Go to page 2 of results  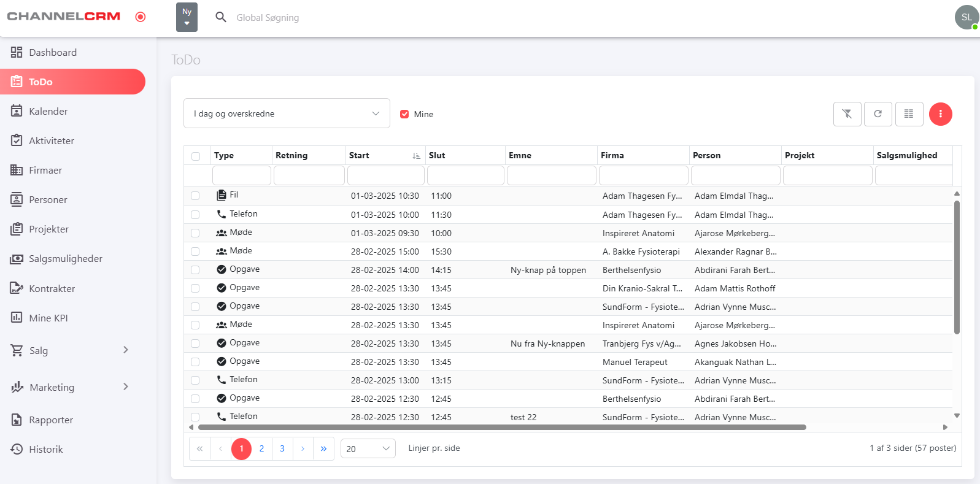point(261,448)
